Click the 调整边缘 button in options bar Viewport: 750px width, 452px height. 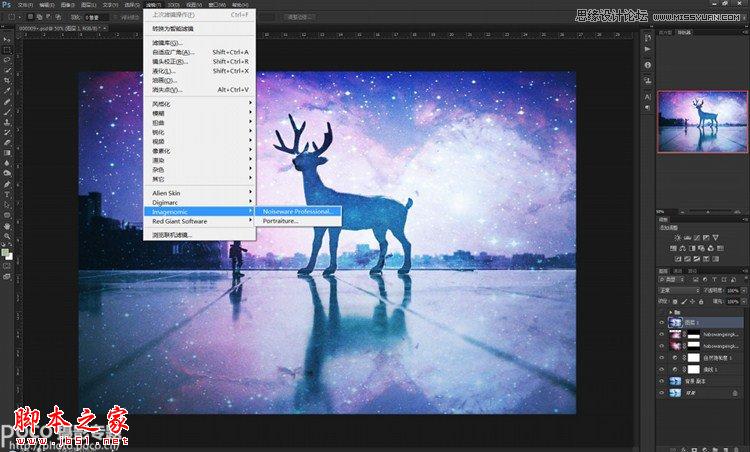tap(299, 17)
